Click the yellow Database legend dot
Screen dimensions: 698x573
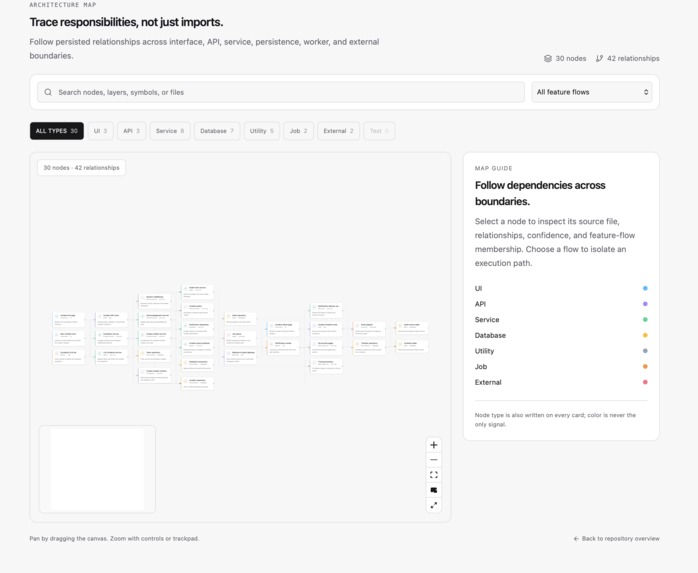645,335
